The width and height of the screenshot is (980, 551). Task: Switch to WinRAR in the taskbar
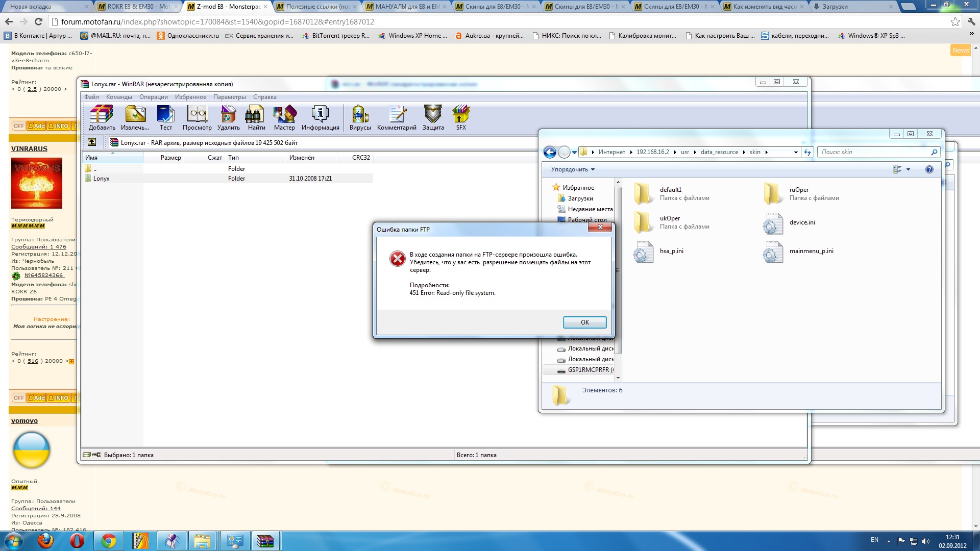(265, 541)
